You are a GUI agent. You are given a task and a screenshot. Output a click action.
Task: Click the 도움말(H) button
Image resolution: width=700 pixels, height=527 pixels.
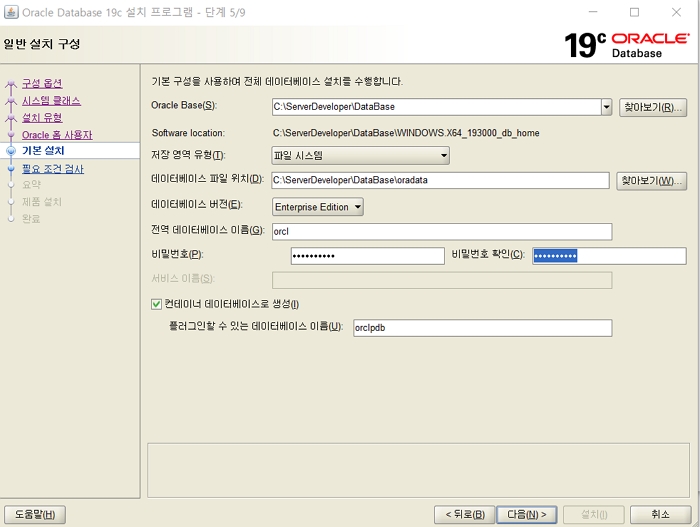35,514
